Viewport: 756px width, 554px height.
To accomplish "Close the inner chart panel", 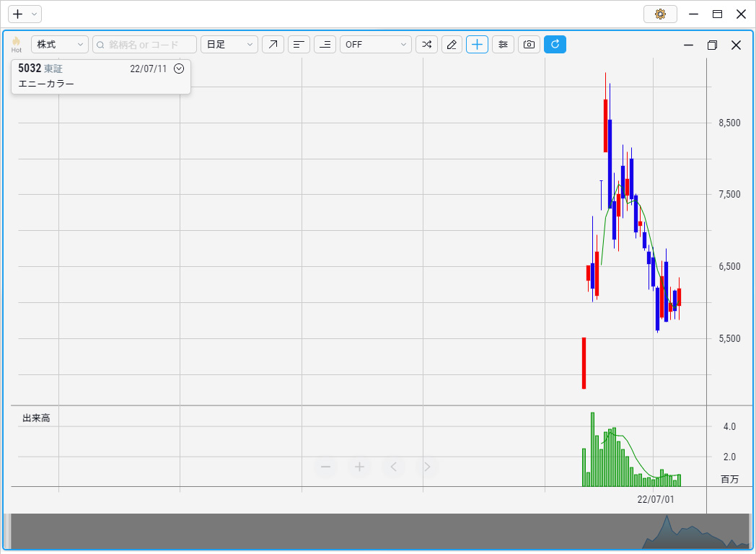I will 736,45.
